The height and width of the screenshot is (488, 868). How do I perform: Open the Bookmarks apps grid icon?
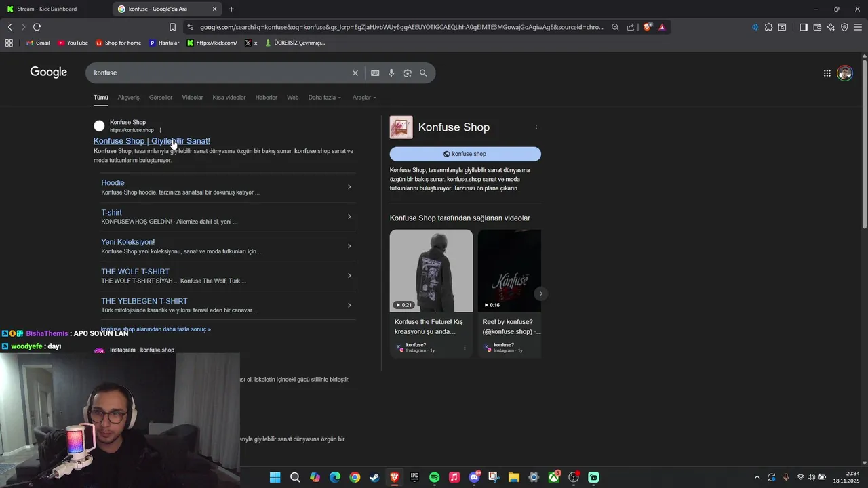click(9, 43)
